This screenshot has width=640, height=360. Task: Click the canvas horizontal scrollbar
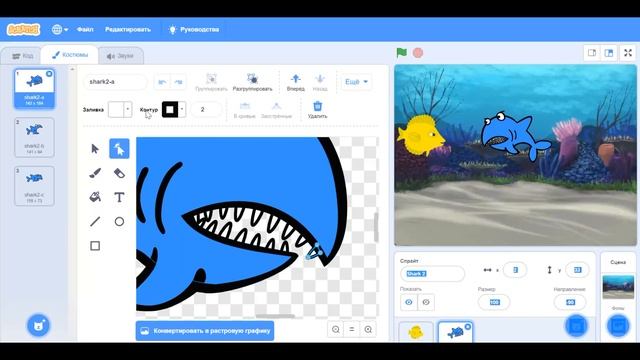[275, 316]
